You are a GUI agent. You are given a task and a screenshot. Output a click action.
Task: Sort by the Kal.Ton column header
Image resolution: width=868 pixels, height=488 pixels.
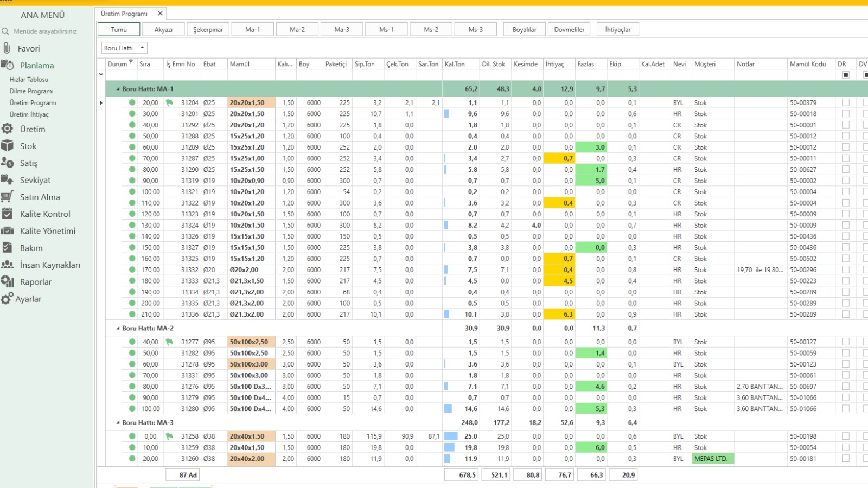[x=461, y=64]
